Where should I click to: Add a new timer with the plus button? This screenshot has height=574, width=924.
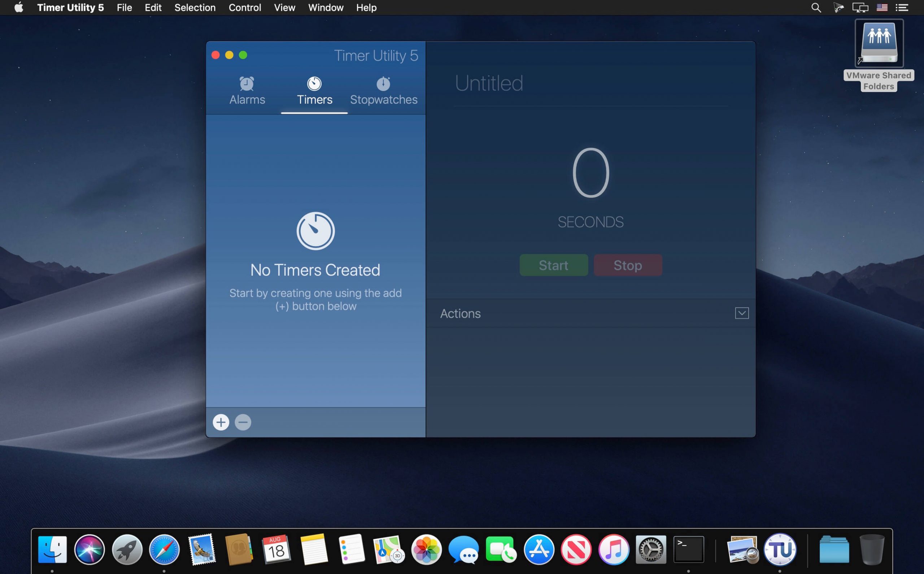221,422
